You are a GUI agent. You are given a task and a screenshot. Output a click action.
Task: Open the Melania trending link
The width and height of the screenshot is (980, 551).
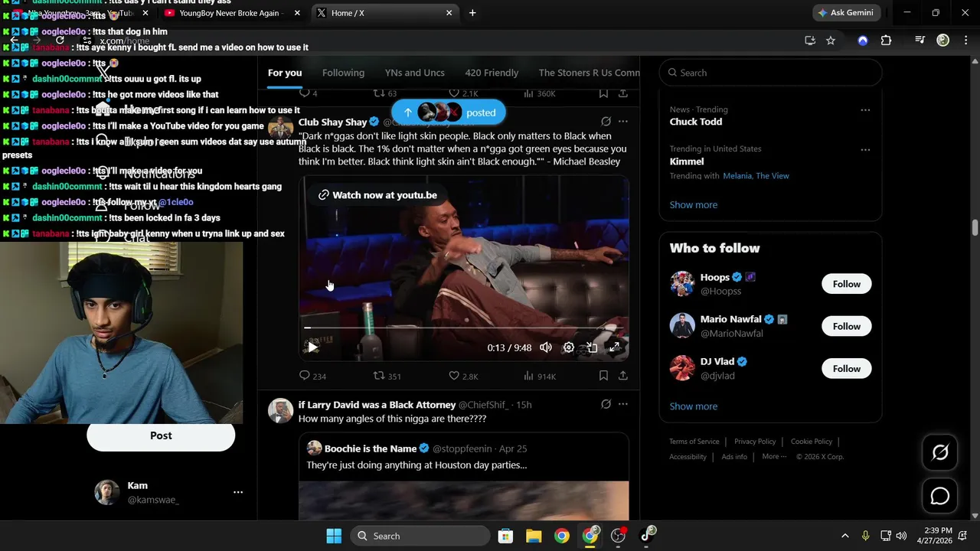(x=737, y=176)
